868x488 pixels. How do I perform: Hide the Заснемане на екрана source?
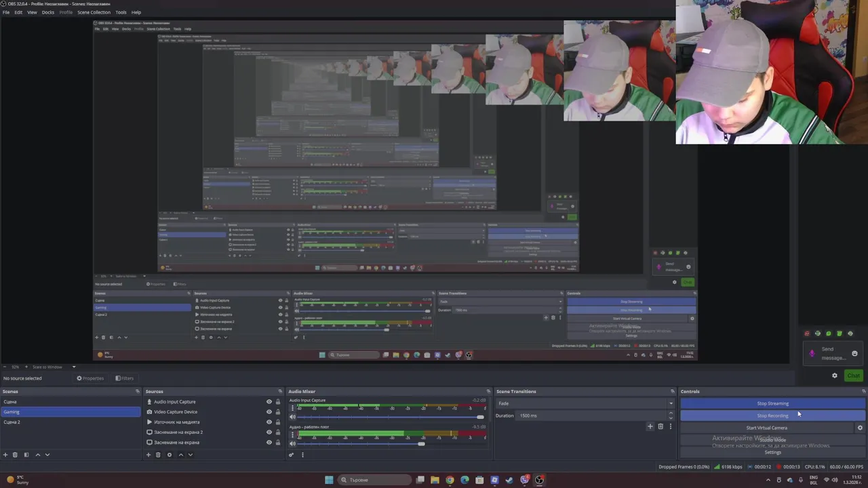[x=269, y=443]
